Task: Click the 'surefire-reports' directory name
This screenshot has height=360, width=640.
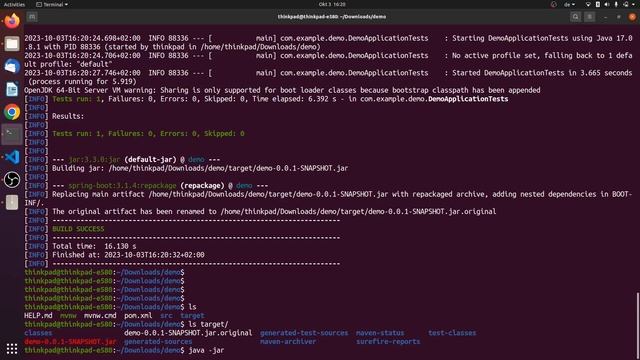Action: coord(388,342)
